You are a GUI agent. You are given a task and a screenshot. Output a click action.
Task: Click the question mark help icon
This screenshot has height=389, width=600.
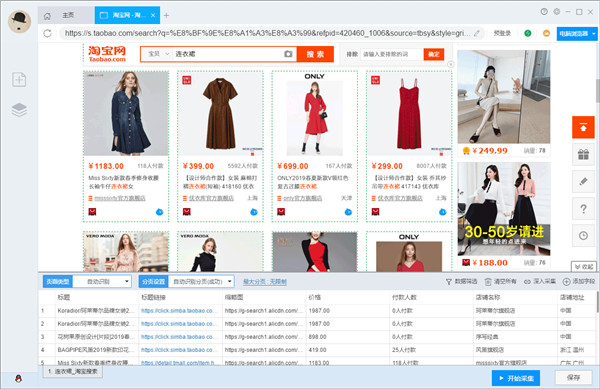[x=583, y=209]
